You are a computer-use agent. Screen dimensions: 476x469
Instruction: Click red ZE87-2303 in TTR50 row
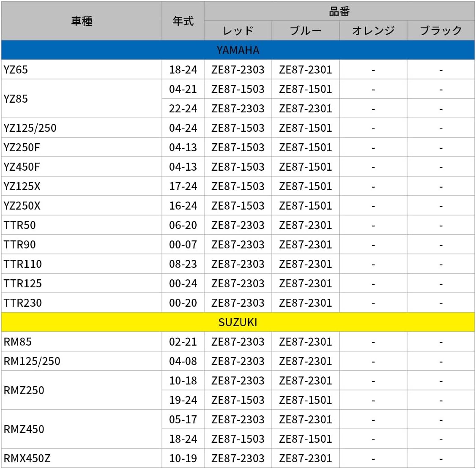tap(238, 225)
